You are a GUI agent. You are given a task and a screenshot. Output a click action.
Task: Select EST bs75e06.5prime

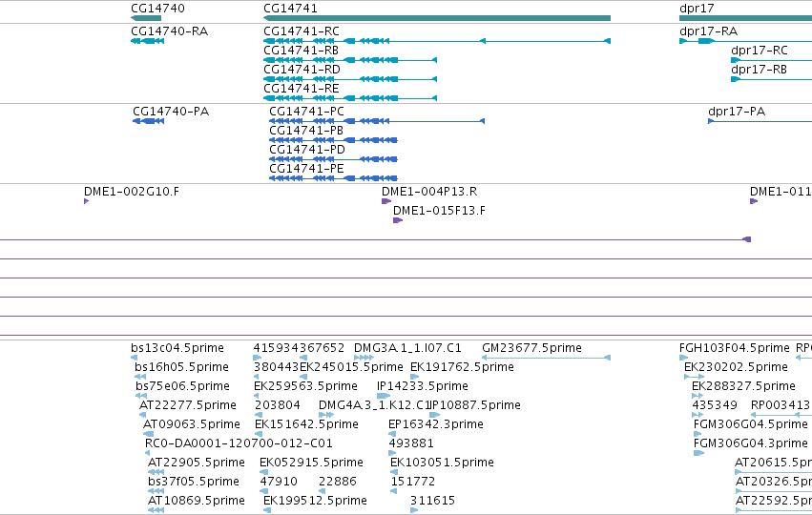click(x=182, y=386)
